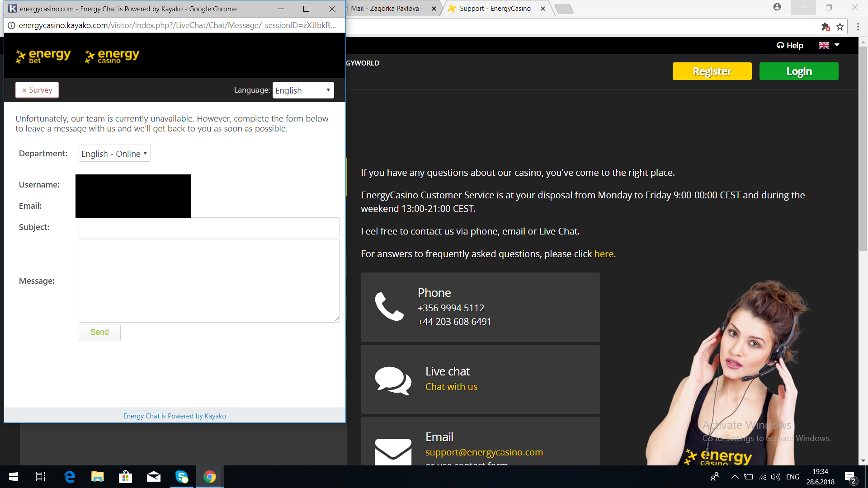
Task: Click the scrollbar down arrow
Action: point(863,461)
